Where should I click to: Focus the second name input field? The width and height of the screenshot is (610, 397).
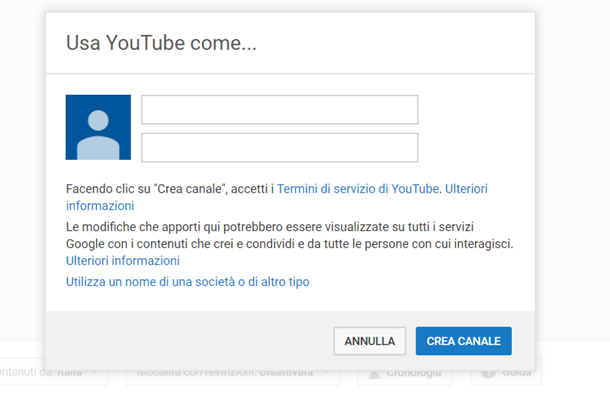[280, 148]
